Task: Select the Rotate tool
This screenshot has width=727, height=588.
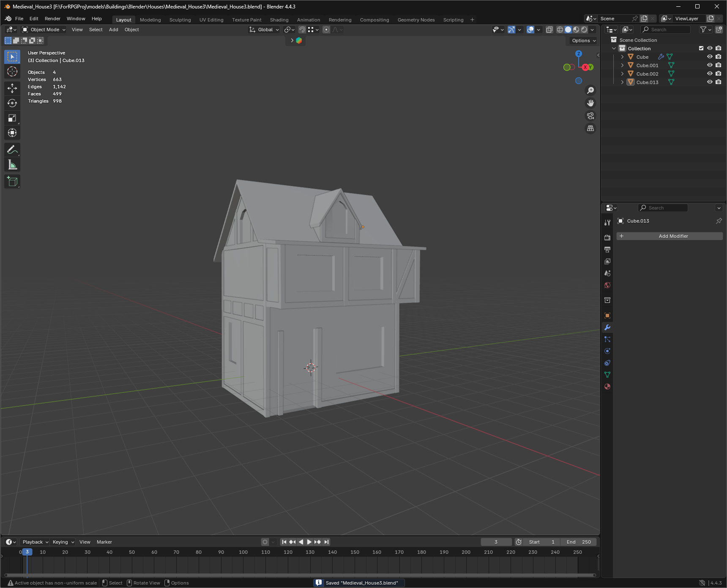Action: tap(12, 103)
